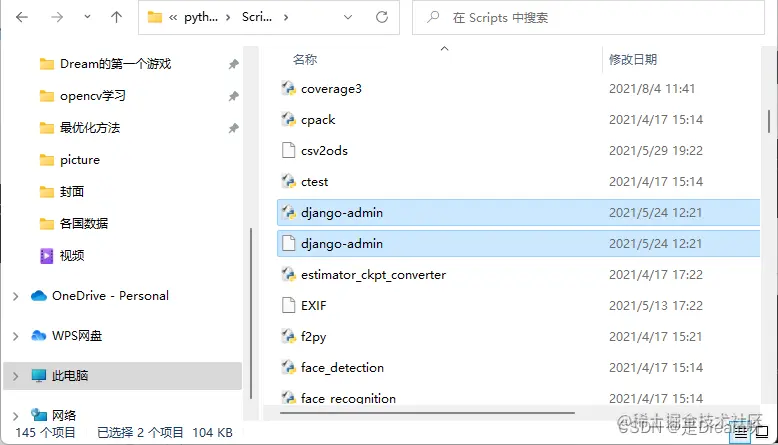Image resolution: width=778 pixels, height=445 pixels.
Task: Click '145 个项目' status bar text
Action: pyautogui.click(x=45, y=433)
